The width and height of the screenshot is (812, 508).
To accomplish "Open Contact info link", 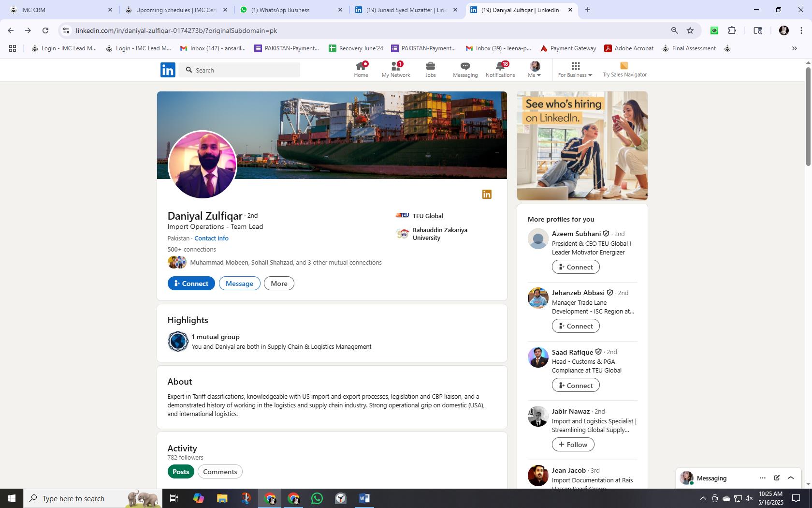I will [x=211, y=238].
